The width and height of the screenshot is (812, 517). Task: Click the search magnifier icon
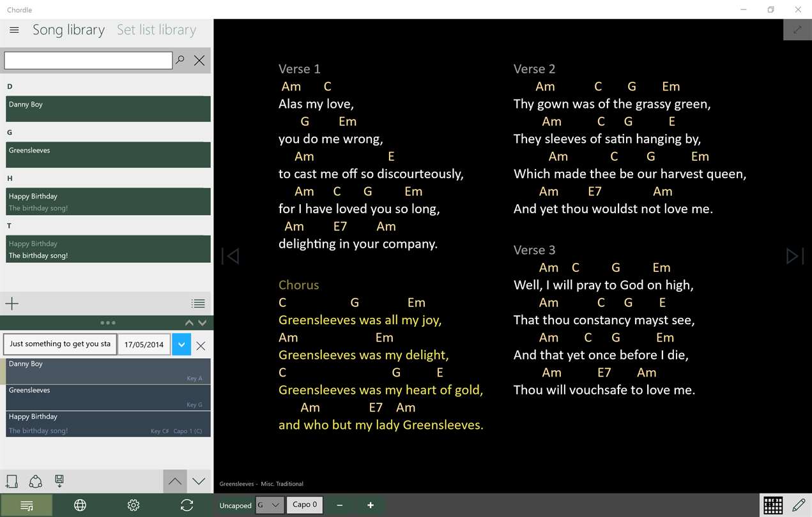pos(181,60)
